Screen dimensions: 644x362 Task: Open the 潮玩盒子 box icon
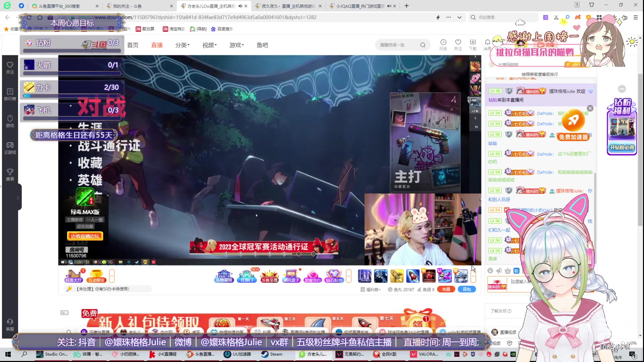click(291, 276)
